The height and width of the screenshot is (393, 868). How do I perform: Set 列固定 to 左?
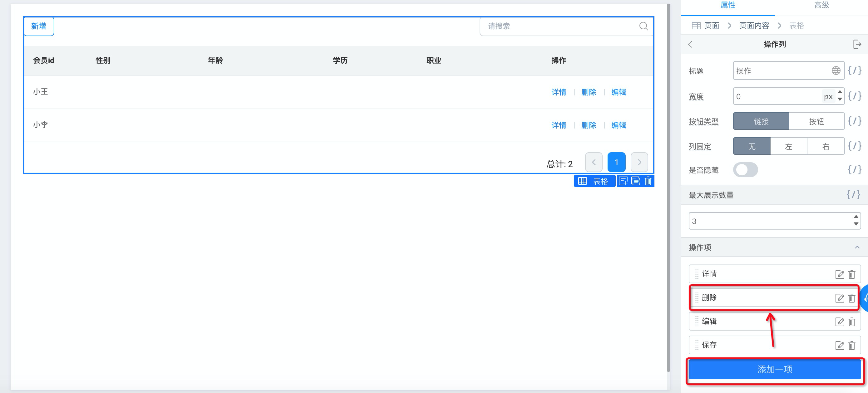[788, 146]
